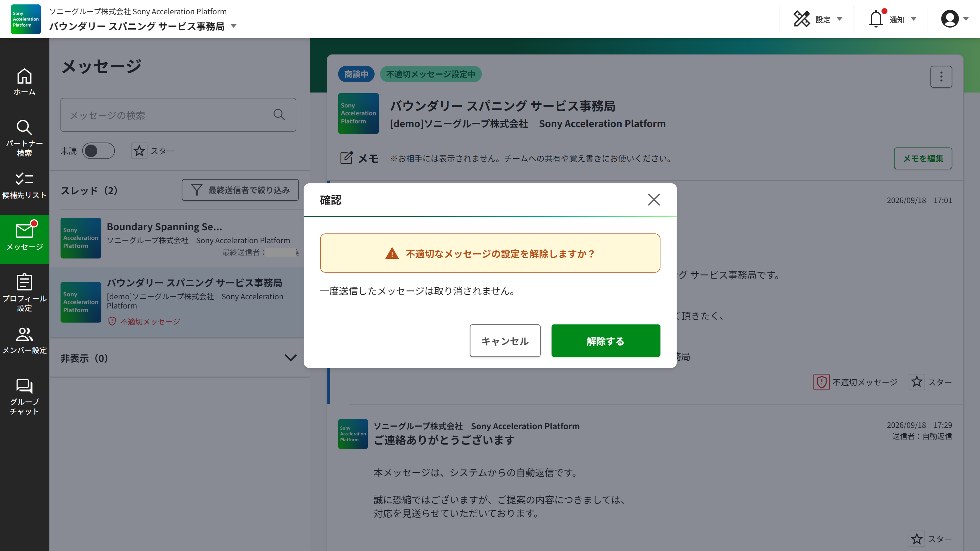Click the スレッド (2) heading
The image size is (980, 551).
point(89,190)
